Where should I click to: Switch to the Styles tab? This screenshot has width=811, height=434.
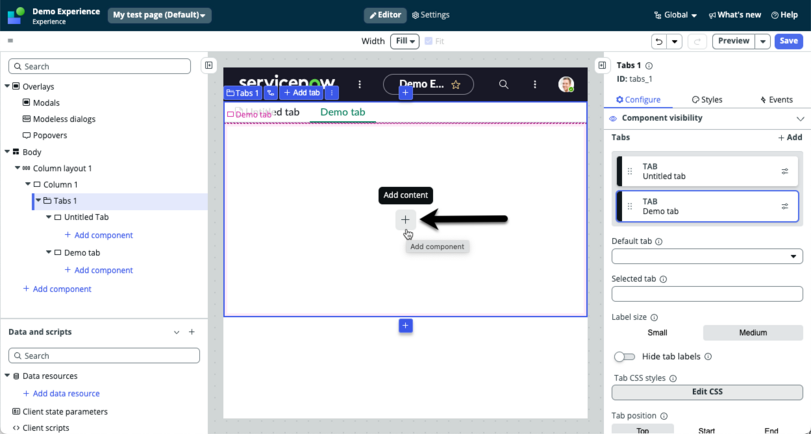point(707,99)
